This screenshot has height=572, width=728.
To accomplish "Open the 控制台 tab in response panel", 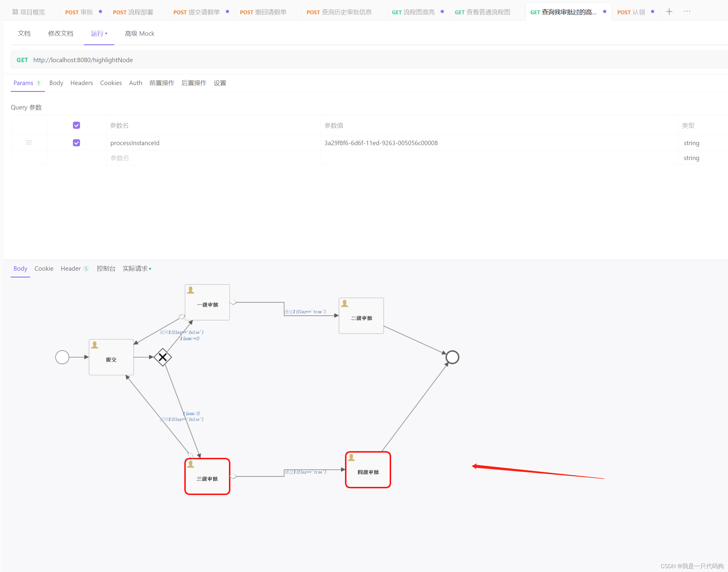I will coord(106,268).
